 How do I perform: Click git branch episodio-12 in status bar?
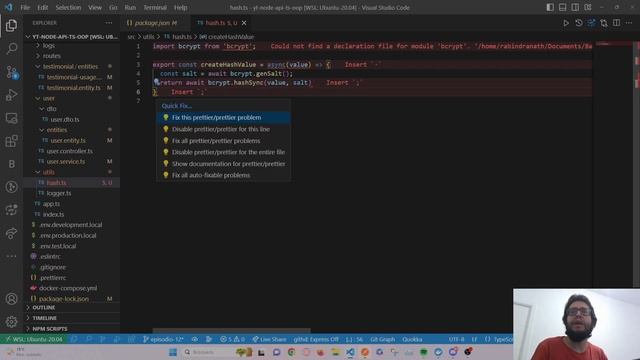(x=163, y=339)
